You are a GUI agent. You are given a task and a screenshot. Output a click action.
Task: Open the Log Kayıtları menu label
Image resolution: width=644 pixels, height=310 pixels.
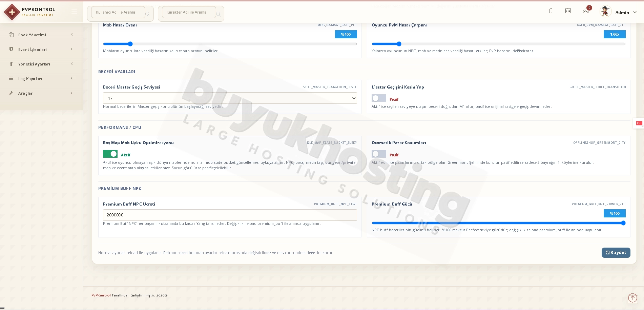30,79
